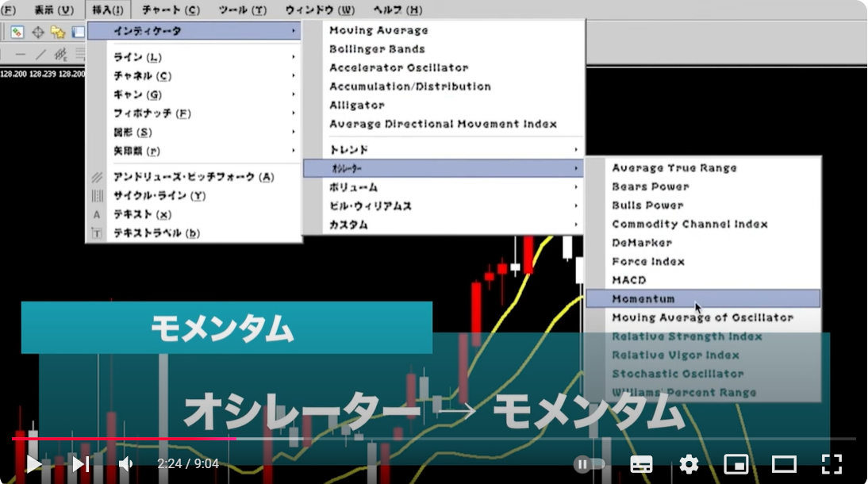Screen dimensions: 868x484
Task: Open the 挿入 (I) menu
Action: pyautogui.click(x=107, y=10)
